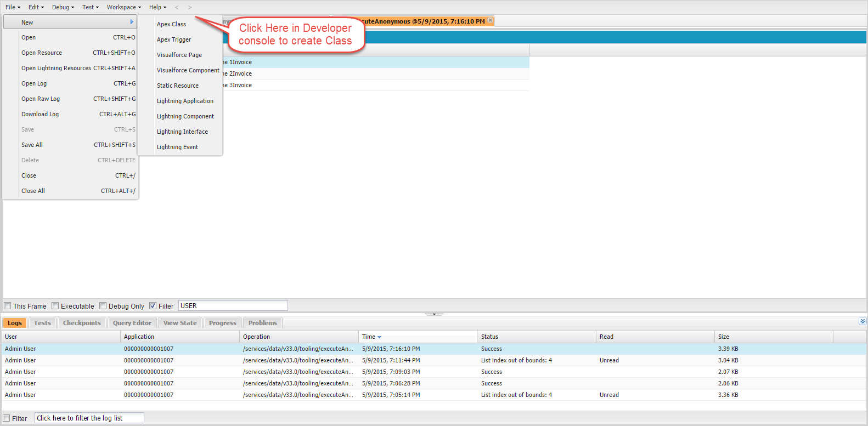Select Lightning Component in the submenu
This screenshot has width=868, height=426.
185,116
